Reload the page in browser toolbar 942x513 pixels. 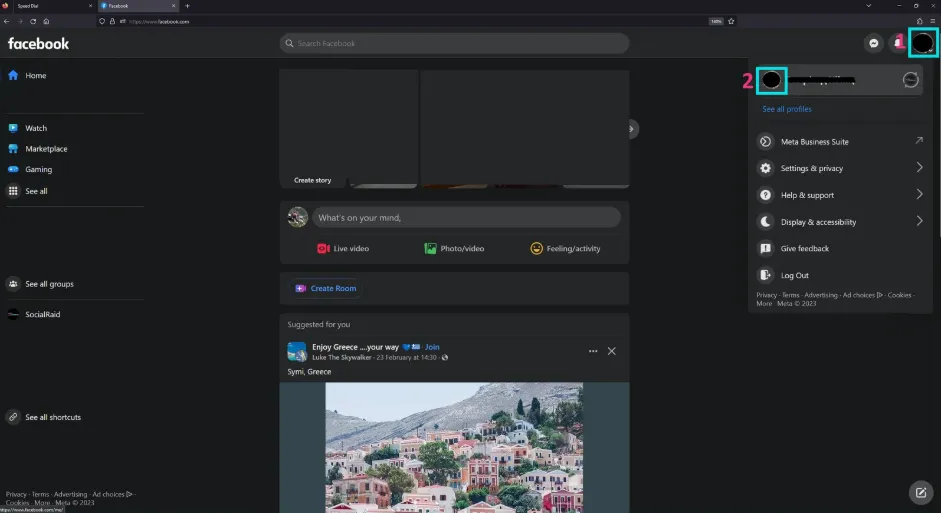(x=33, y=21)
